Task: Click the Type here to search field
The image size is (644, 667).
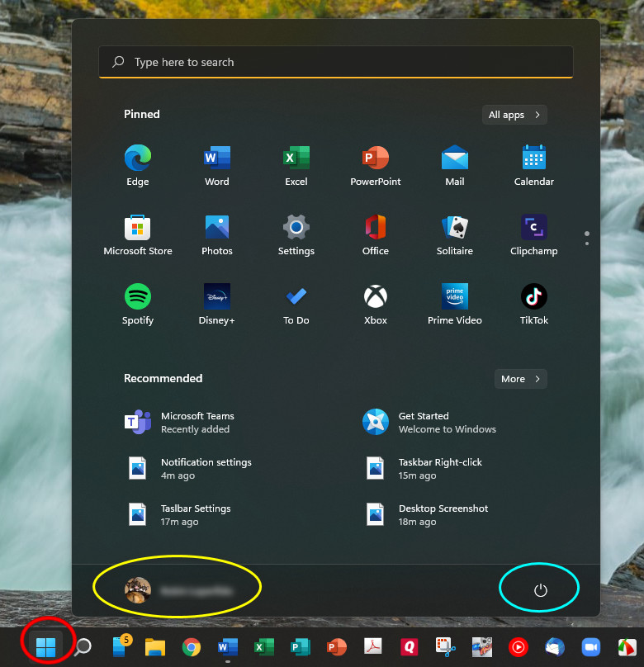Action: click(x=335, y=62)
